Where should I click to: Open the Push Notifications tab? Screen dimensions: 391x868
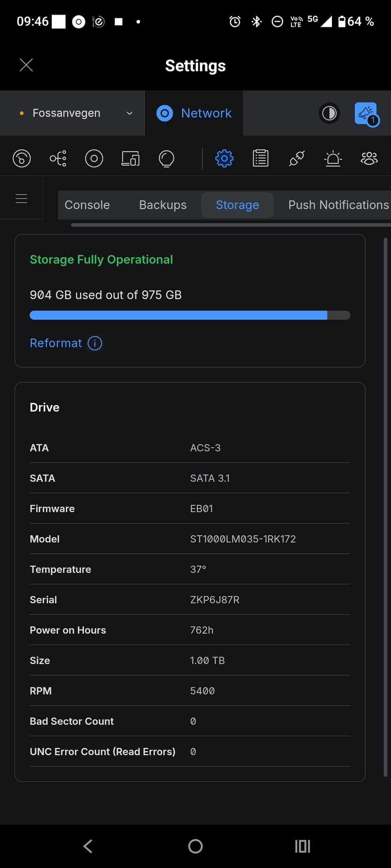(338, 205)
